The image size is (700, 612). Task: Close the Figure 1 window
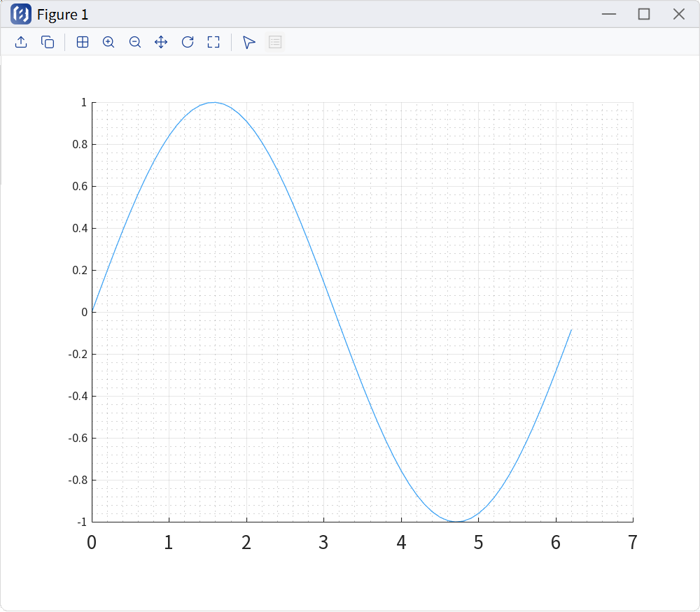tap(678, 14)
